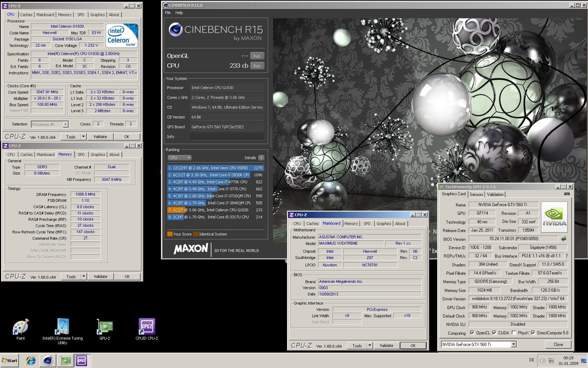Open the Paint desktop shortcut
The width and height of the screenshot is (588, 368).
21,329
